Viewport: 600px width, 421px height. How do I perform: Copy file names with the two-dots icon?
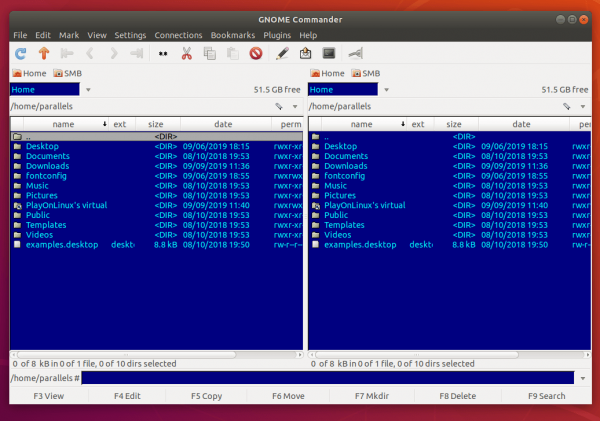click(163, 54)
